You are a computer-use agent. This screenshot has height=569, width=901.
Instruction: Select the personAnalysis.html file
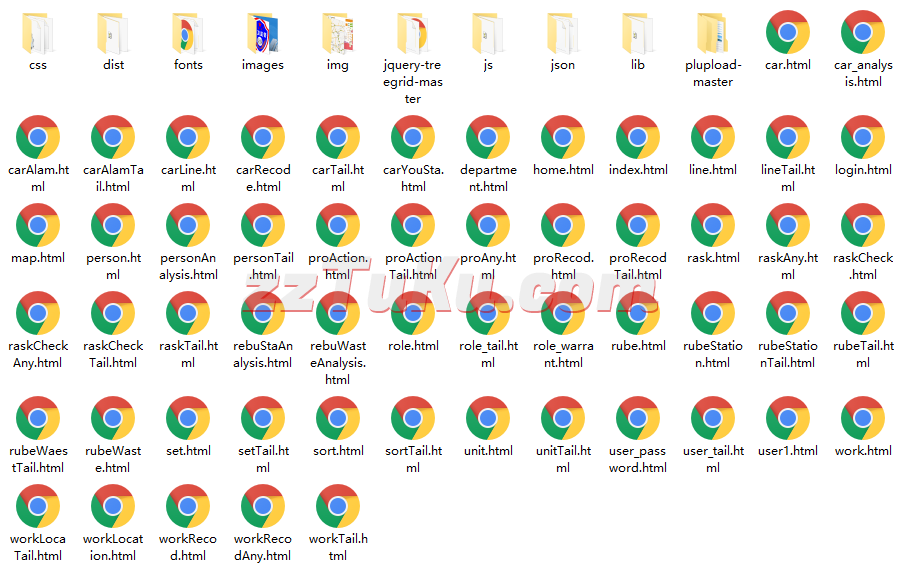(188, 226)
